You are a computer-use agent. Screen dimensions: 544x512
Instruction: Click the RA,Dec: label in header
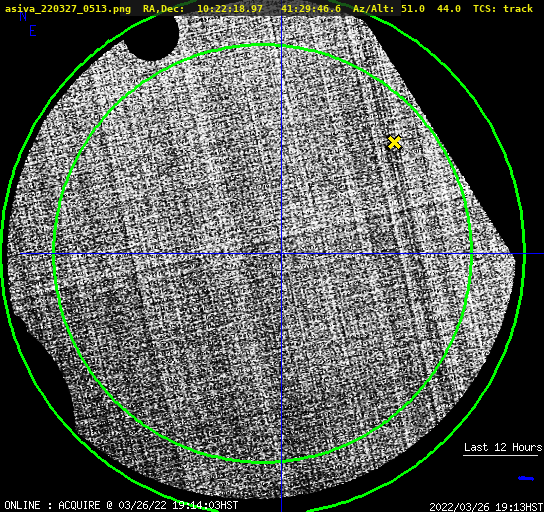coord(164,9)
